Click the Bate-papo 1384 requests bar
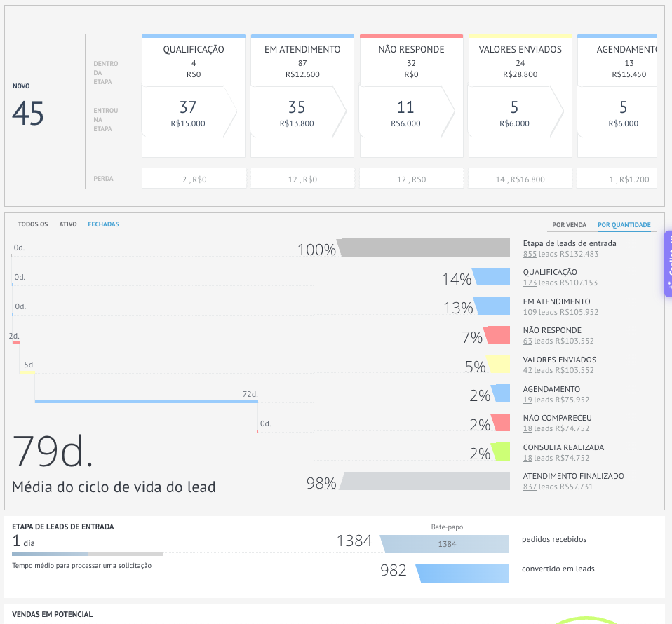The image size is (672, 624). pyautogui.click(x=445, y=544)
